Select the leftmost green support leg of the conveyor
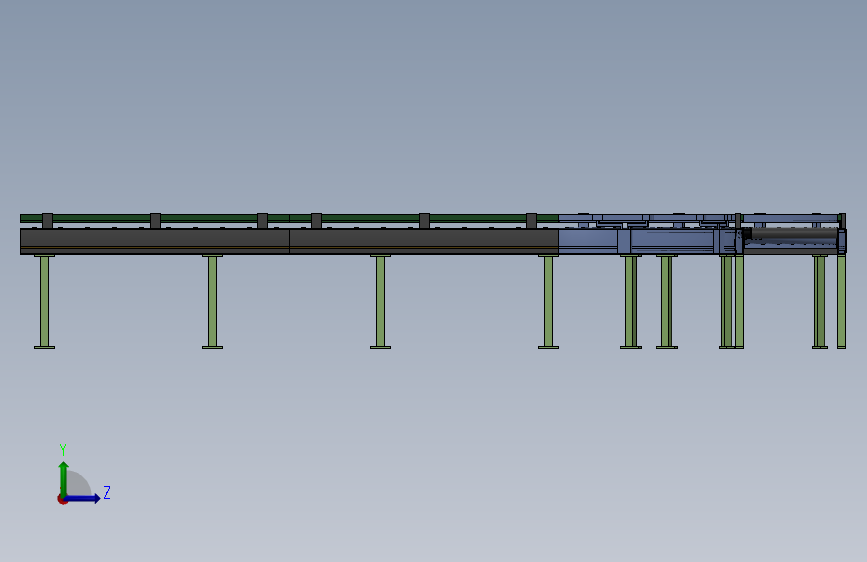This screenshot has width=867, height=562. (x=44, y=302)
